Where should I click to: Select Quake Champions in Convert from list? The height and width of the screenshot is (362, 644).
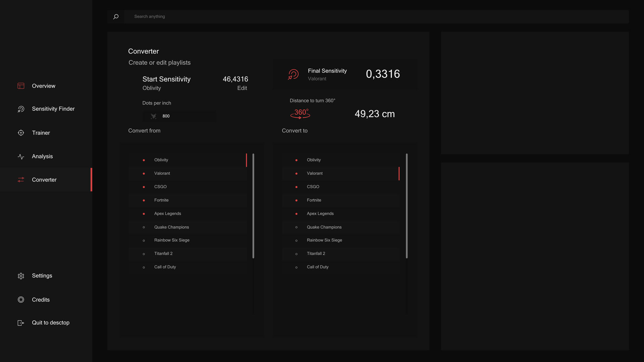(171, 227)
